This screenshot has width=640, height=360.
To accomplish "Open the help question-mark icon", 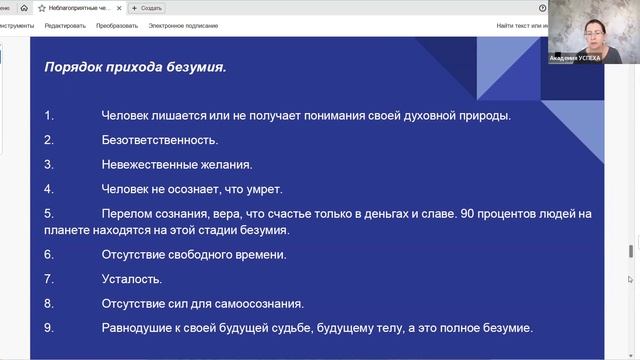I will pyautogui.click(x=542, y=8).
